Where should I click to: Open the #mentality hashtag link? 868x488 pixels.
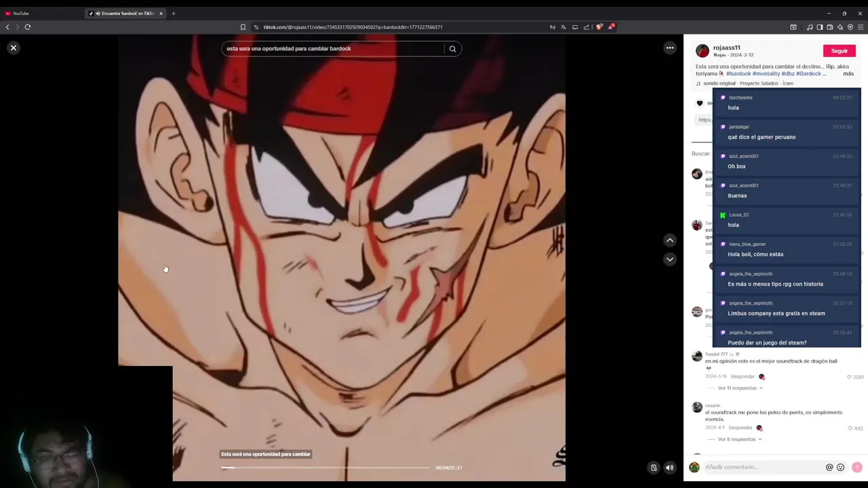(x=766, y=73)
